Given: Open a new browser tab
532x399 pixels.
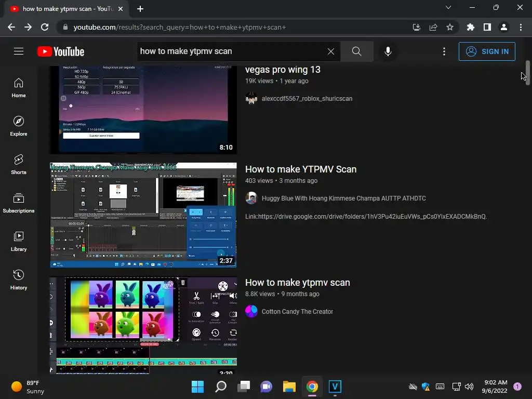Looking at the screenshot, I should [140, 9].
